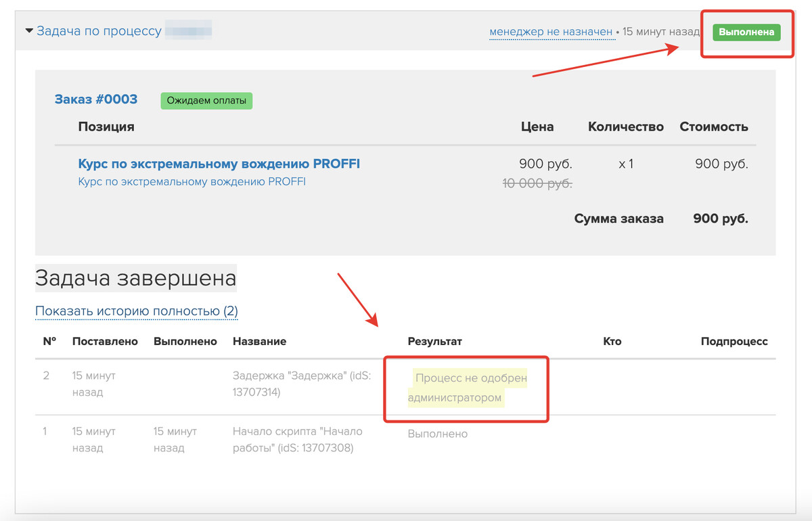The width and height of the screenshot is (812, 521).
Task: Collapse the task triangle beside Задача по процессу
Action: point(29,31)
